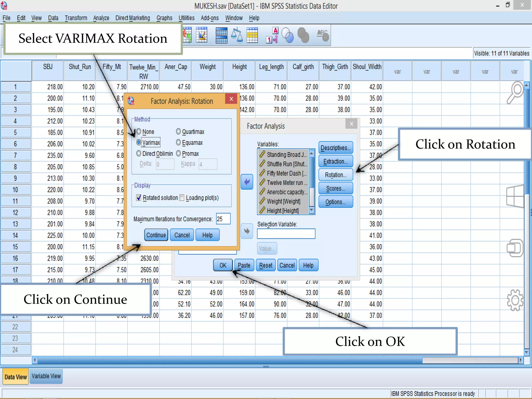Click Continue in the Rotation dialog
Viewport: 532px width, 399px height.
[x=156, y=235]
